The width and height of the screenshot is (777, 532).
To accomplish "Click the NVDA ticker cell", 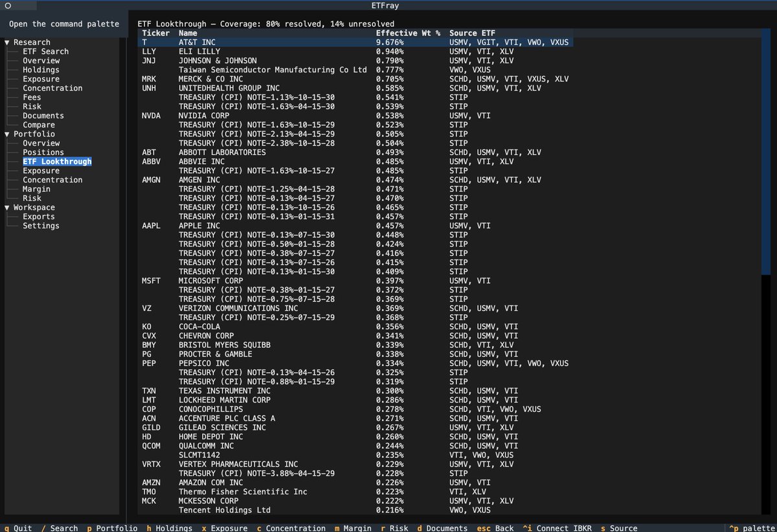I will [x=151, y=116].
